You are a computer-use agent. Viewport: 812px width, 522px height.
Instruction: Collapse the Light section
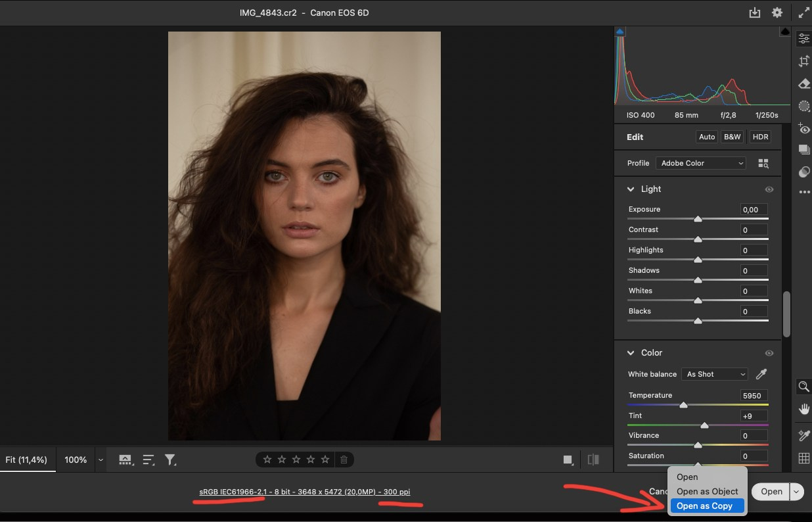pos(630,189)
